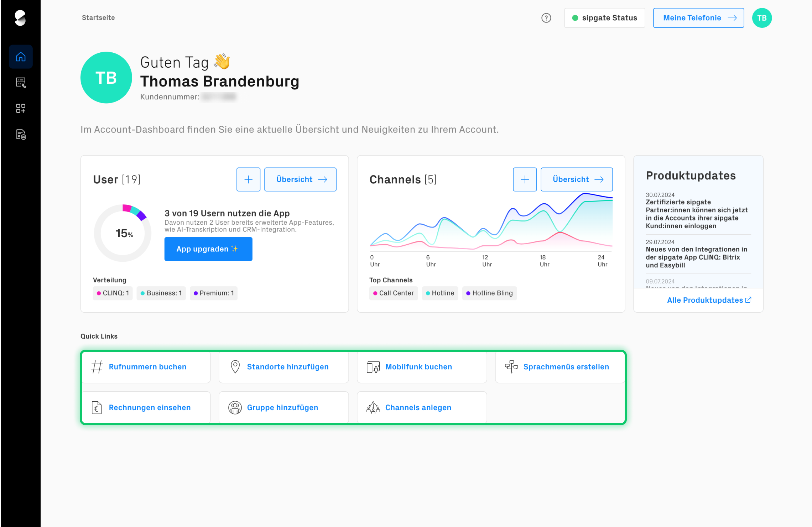Open the billing documents icon in the sidebar

(20, 135)
